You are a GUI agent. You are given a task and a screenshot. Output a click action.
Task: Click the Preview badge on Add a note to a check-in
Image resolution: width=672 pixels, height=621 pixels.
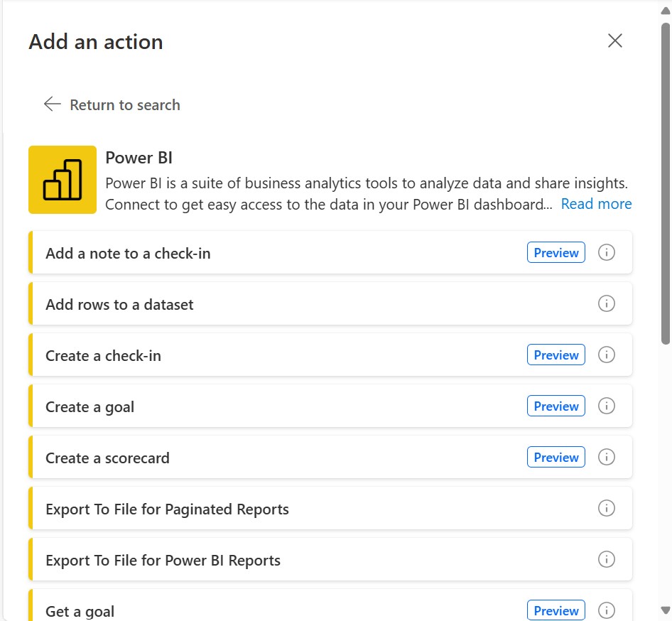pyautogui.click(x=556, y=252)
